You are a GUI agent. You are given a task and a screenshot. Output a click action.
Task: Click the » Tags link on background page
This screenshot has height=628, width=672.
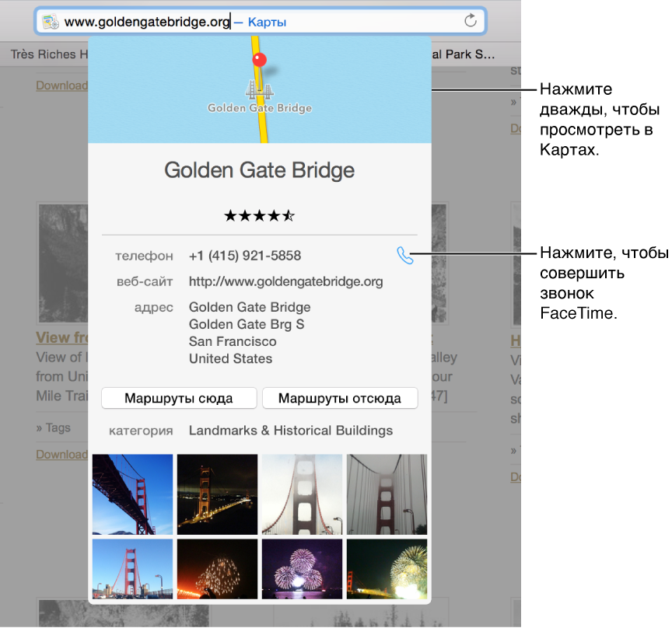(53, 427)
